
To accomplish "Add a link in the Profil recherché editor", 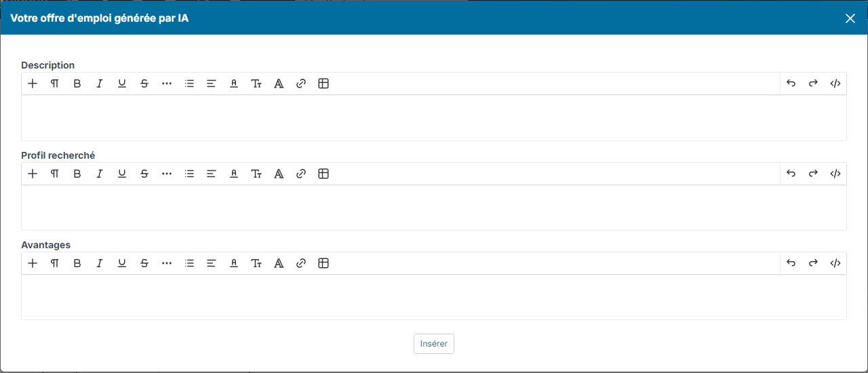I will 301,174.
